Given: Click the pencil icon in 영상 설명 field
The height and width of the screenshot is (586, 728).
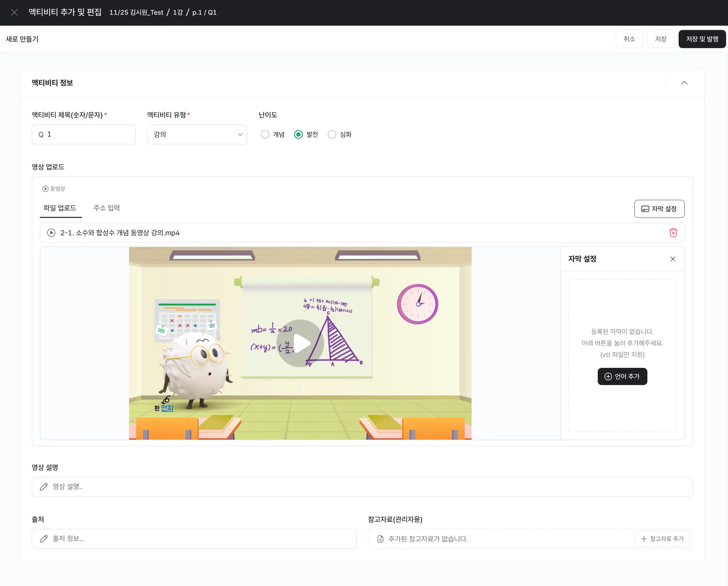Looking at the screenshot, I should click(x=44, y=486).
